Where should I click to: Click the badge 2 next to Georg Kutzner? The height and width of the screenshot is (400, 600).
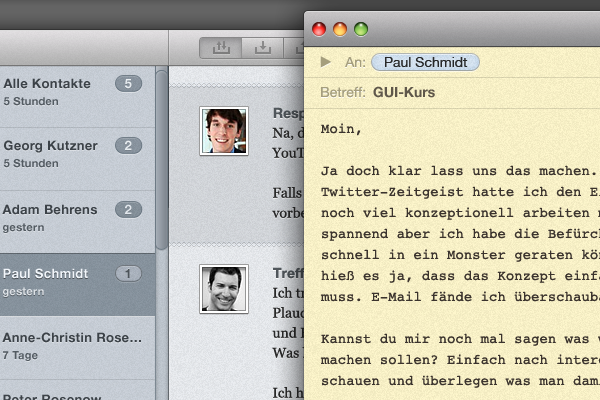click(128, 145)
